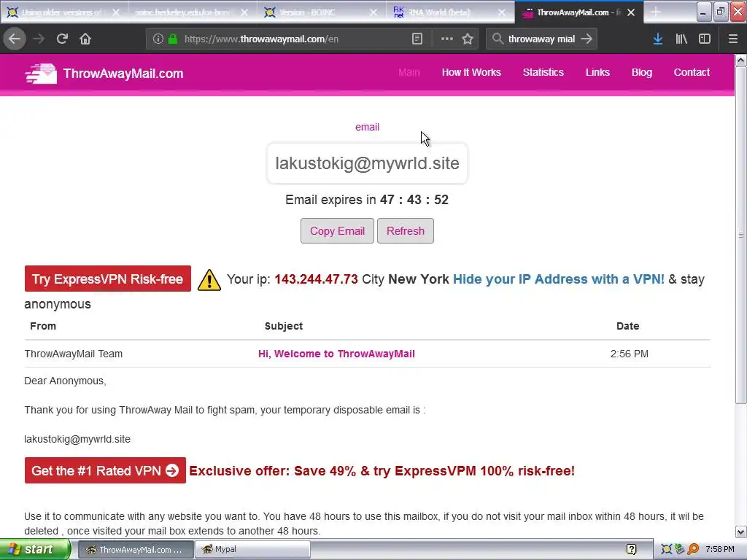
Task: Click the Subject column header
Action: [284, 326]
